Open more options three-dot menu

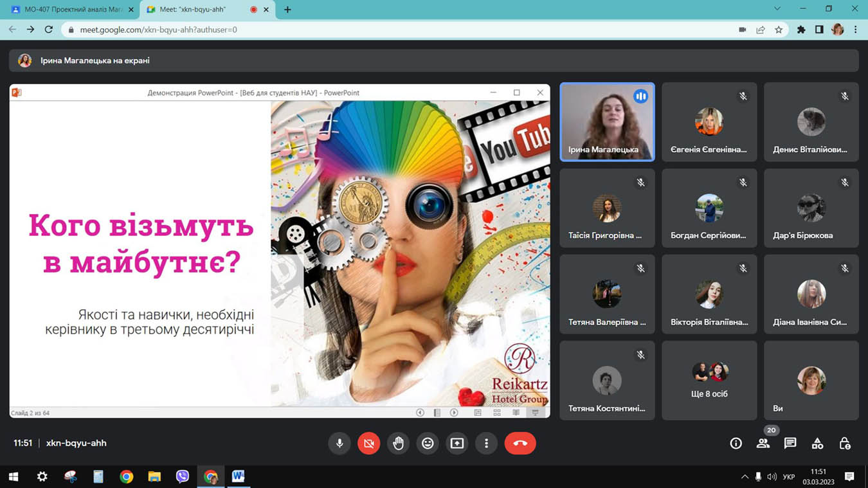(x=486, y=443)
